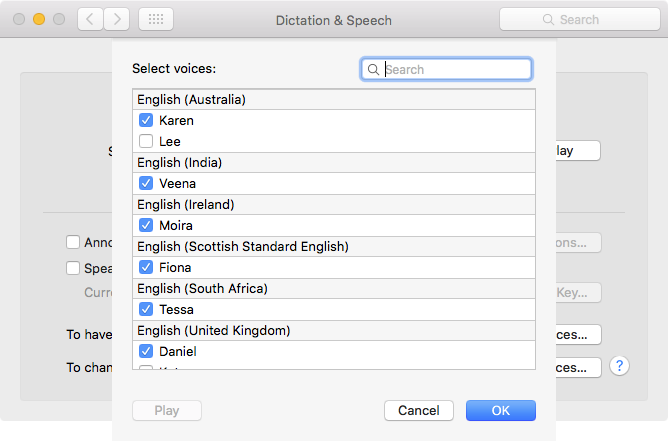
Task: Cancel the voice selection sheet
Action: click(x=419, y=410)
